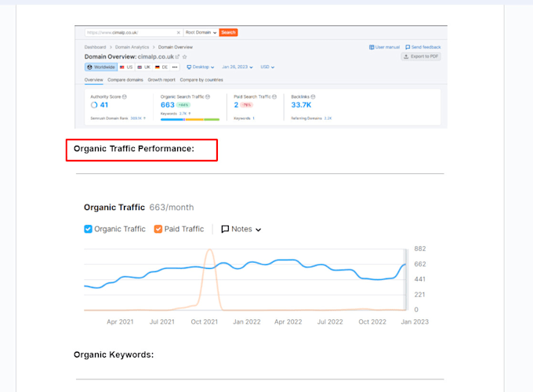Viewport: 533px width, 392px height.
Task: Click the 882 y-axis value
Action: point(420,249)
